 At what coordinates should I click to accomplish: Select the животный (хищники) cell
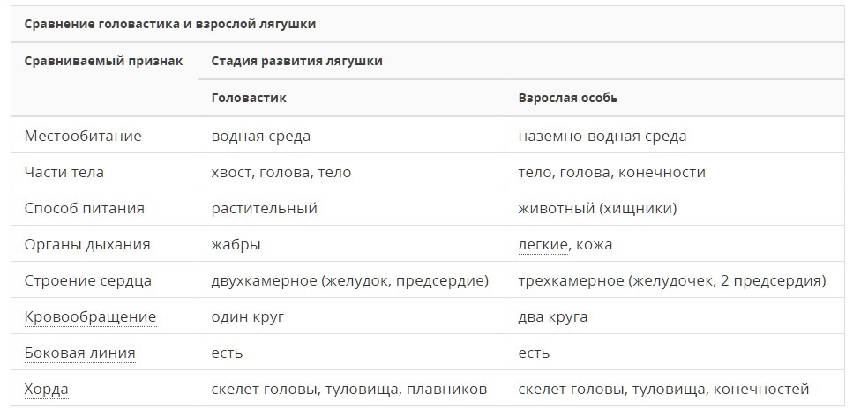pos(597,209)
